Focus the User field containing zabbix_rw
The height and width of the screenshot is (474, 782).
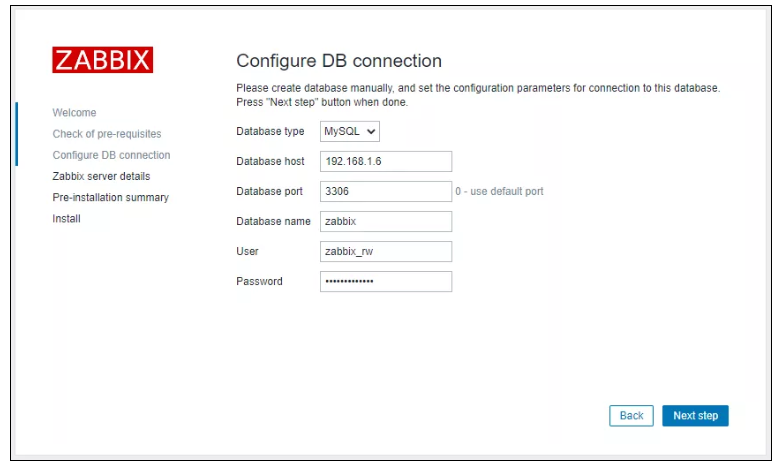(x=386, y=251)
